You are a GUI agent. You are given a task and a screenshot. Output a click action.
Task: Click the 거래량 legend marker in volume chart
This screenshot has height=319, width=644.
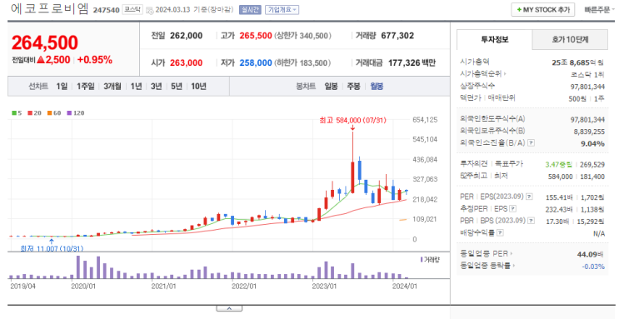tap(422, 260)
